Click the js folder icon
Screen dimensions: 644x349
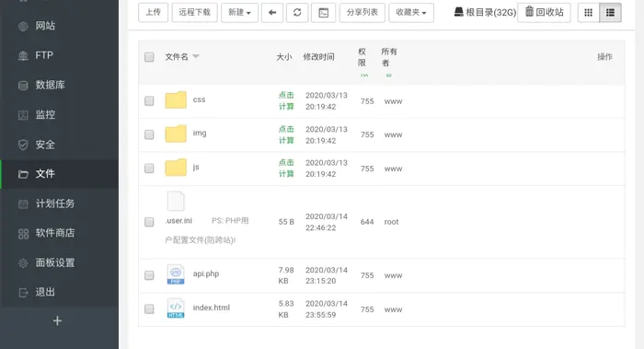[176, 168]
